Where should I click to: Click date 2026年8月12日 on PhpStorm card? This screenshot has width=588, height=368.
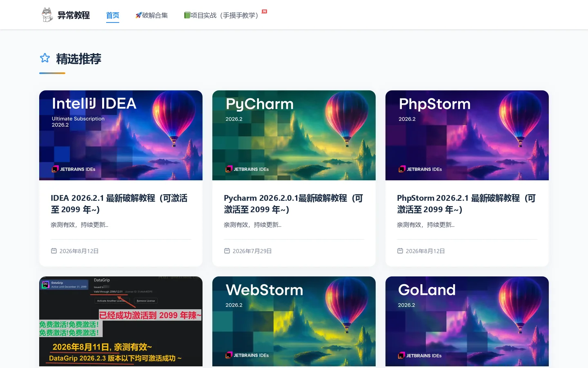(425, 251)
